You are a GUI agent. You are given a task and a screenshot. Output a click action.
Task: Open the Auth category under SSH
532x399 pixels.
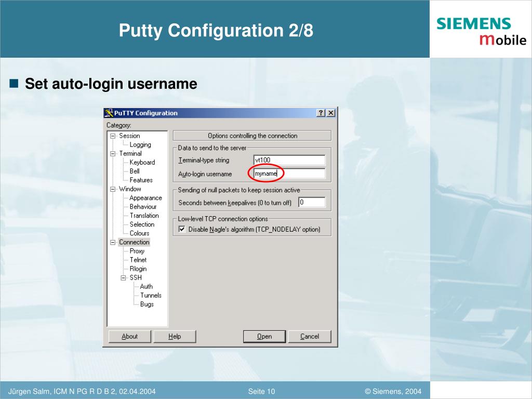click(146, 286)
